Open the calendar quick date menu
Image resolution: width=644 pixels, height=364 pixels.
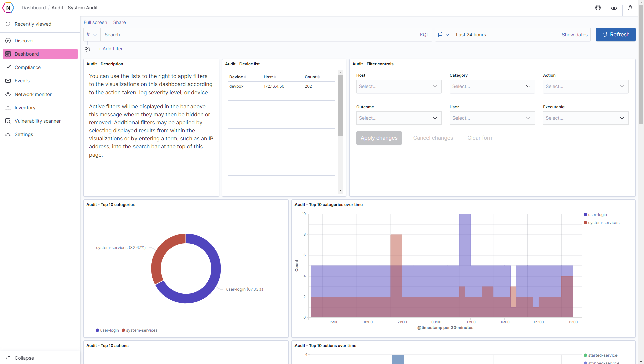(x=444, y=35)
